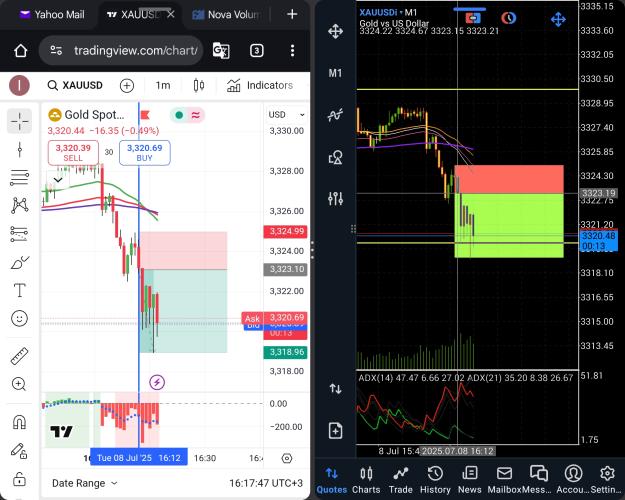Image resolution: width=625 pixels, height=500 pixels.
Task: Open the TradingView user profile avatar
Action: pos(20,85)
